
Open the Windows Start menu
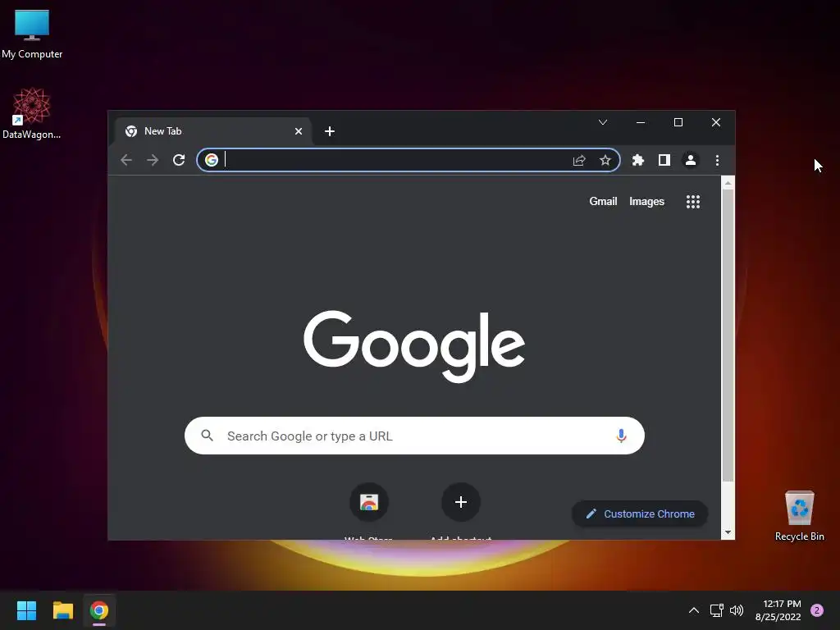click(26, 610)
